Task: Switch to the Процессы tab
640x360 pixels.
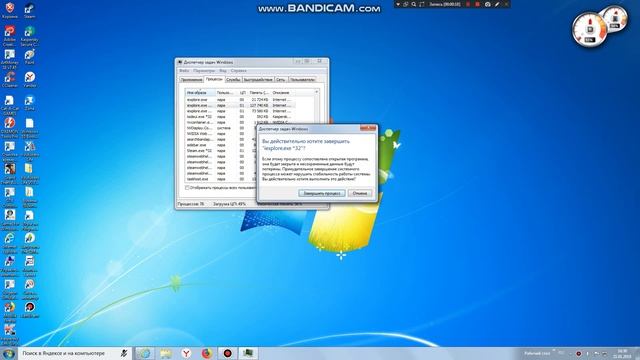Action: [x=214, y=79]
